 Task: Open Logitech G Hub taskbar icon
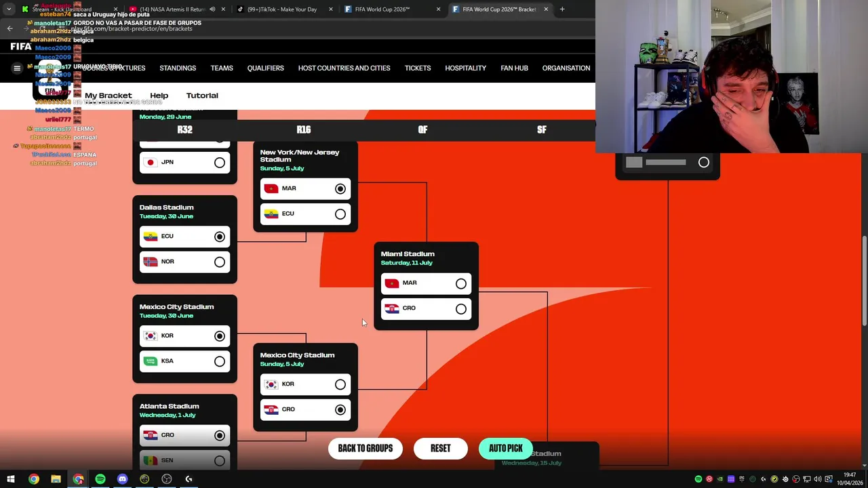[x=189, y=479]
